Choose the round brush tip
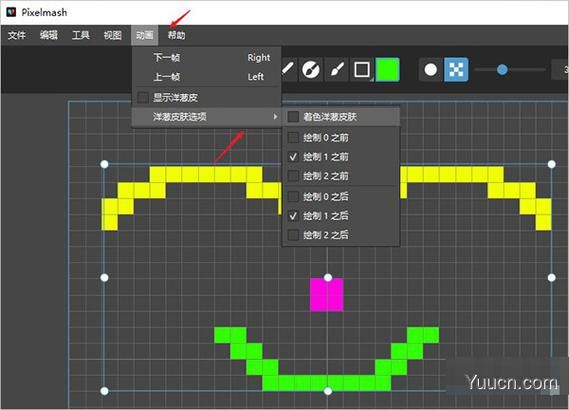 point(431,69)
